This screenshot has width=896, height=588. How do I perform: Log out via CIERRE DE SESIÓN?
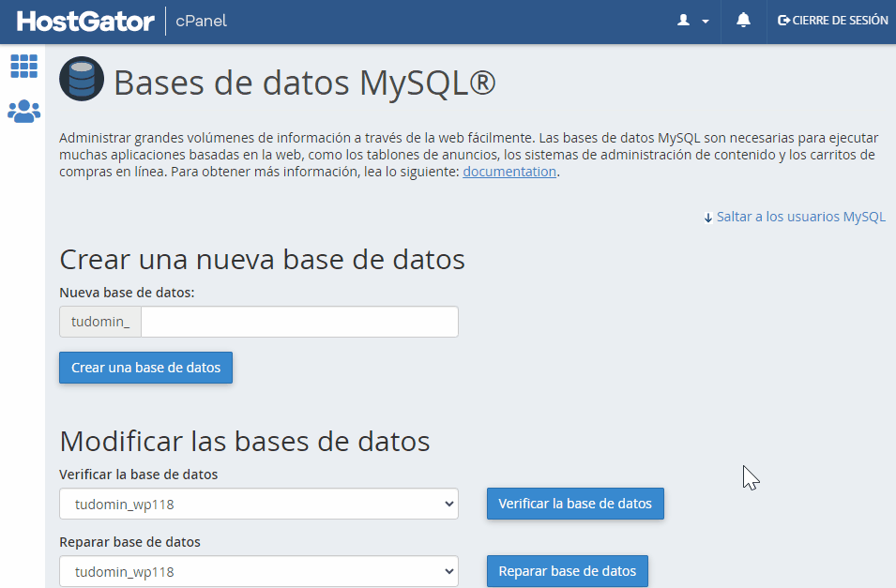tap(832, 21)
